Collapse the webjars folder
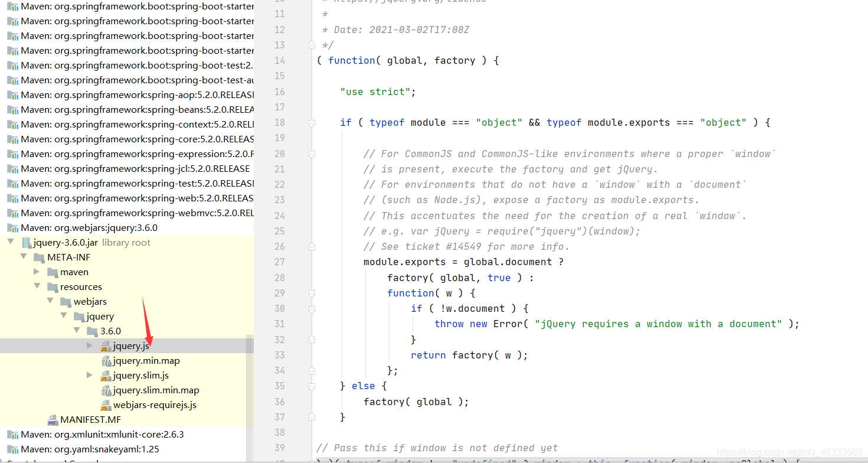Screen dimensions: 868x463 pos(50,301)
